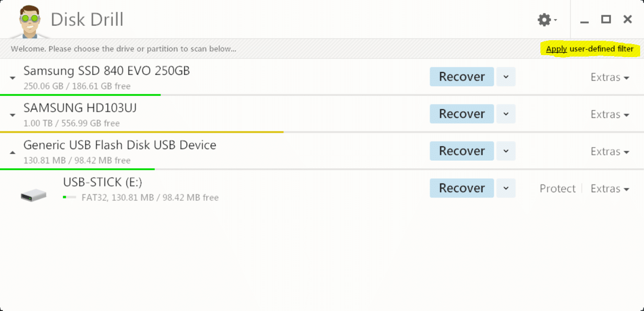Click Recover for SAMSUNG HD103UJ
Screen dimensions: 644x311
click(x=461, y=114)
